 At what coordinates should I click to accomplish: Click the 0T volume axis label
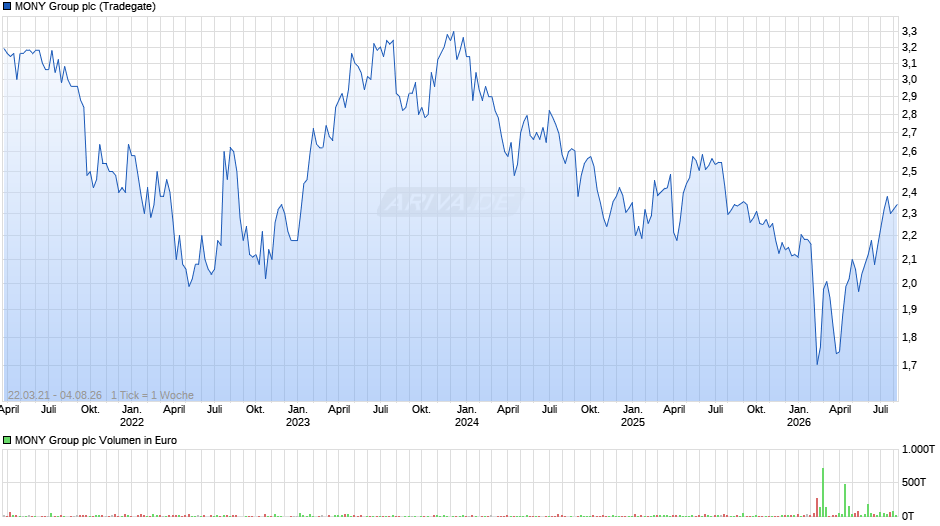coord(908,516)
